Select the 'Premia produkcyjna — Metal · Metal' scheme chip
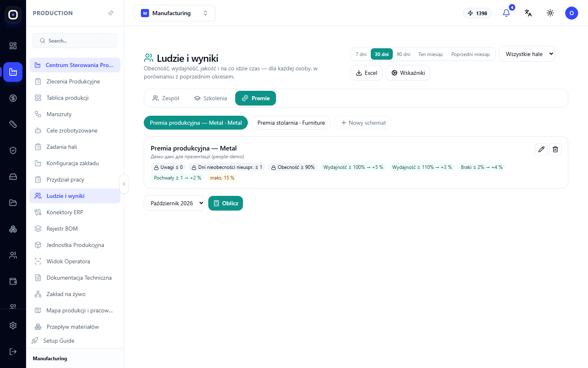 (x=196, y=123)
